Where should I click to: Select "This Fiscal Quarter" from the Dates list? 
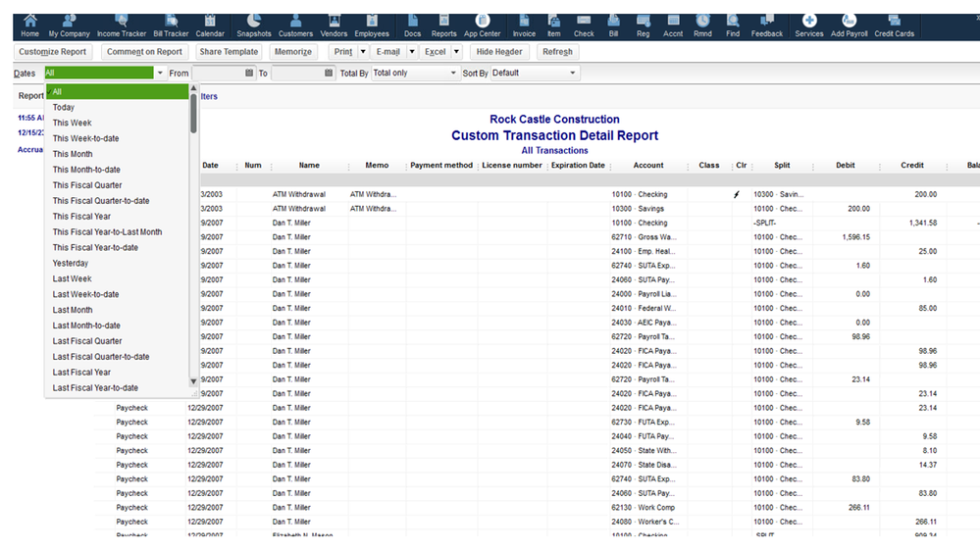pos(87,185)
